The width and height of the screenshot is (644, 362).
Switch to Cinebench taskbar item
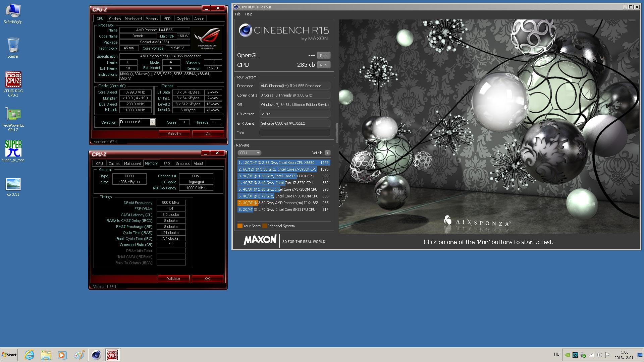coord(96,355)
